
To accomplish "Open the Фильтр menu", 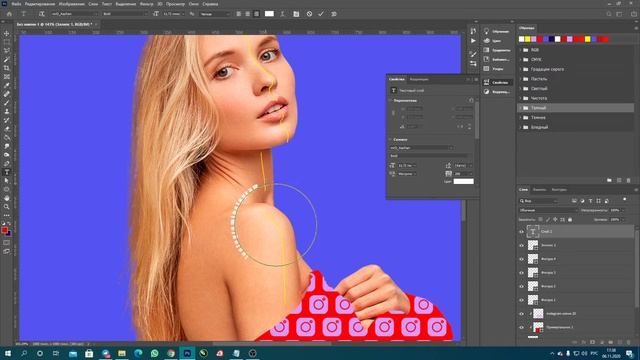I will 147,4.
